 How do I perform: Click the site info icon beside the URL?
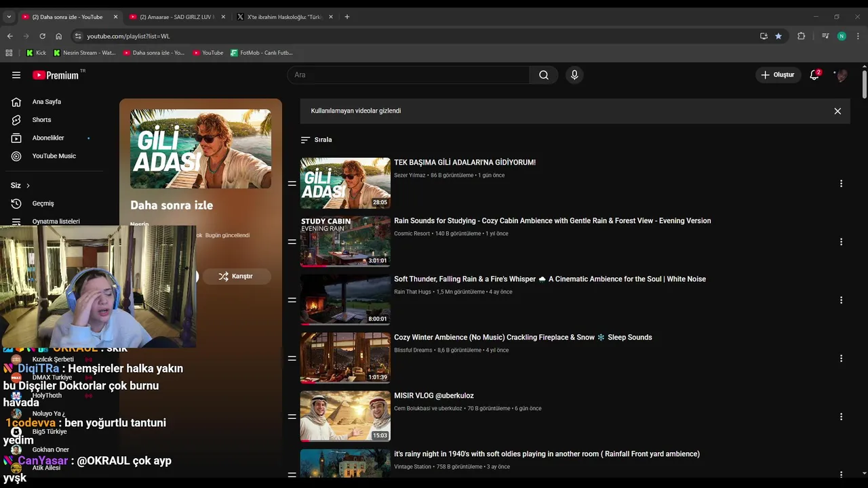[x=78, y=36]
